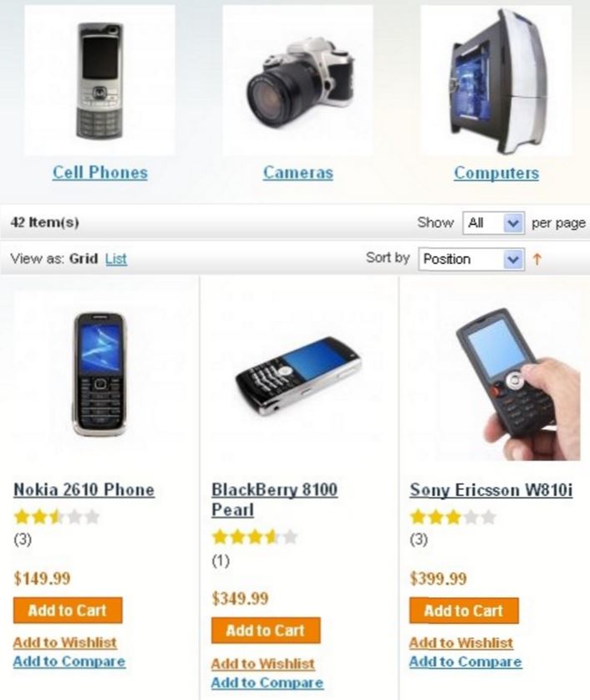Viewport: 590px width, 700px height.
Task: Click the ascending sort direction arrow
Action: coord(537,259)
